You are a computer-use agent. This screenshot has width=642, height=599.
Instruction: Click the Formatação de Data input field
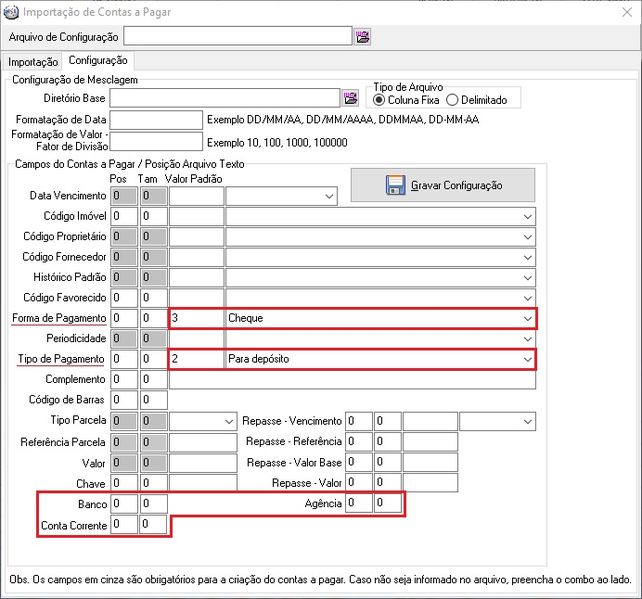tap(155, 120)
